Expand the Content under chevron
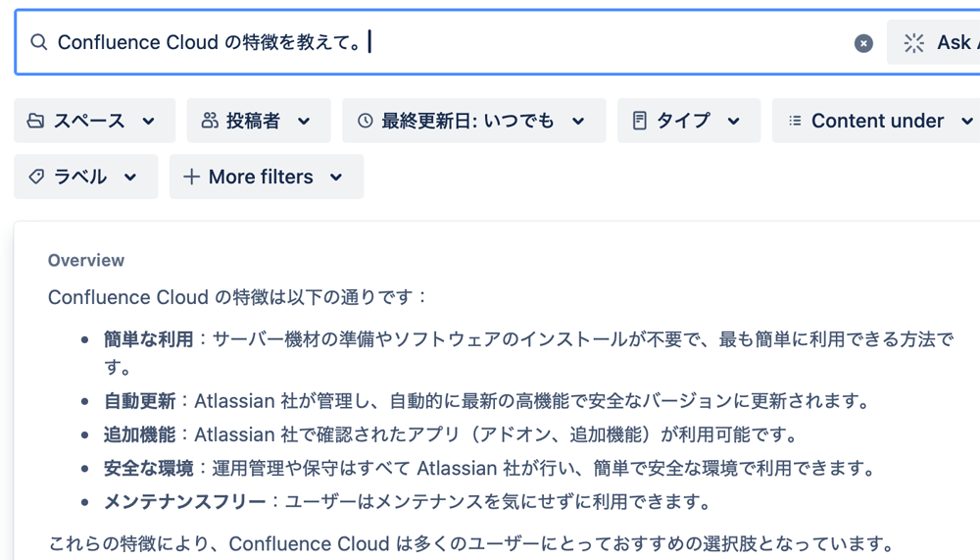The width and height of the screenshot is (980, 560). [967, 121]
